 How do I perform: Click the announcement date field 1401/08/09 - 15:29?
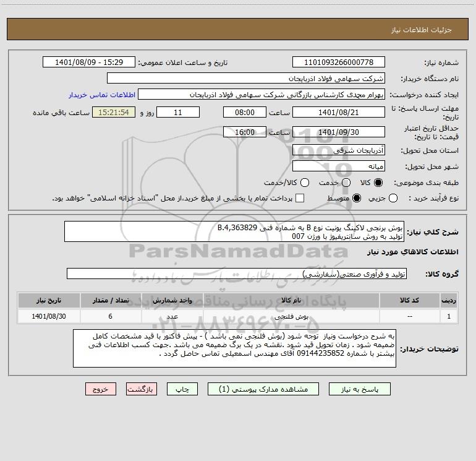[89, 62]
